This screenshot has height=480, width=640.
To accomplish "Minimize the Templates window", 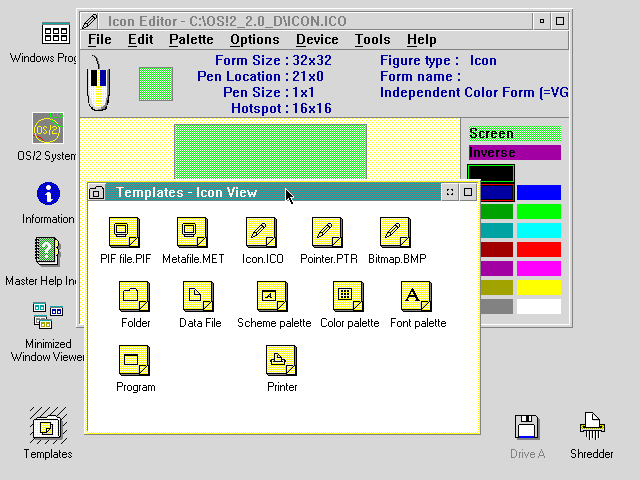I will point(450,192).
